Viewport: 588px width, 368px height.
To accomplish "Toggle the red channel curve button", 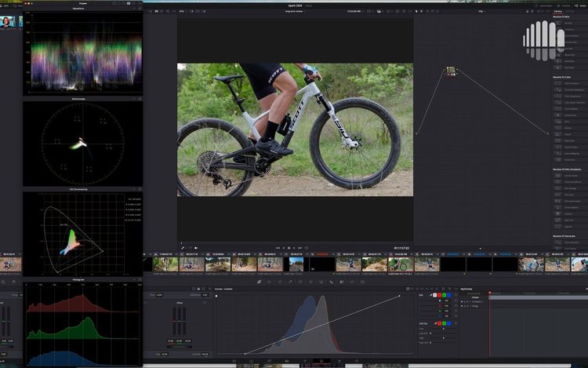I will click(440, 295).
